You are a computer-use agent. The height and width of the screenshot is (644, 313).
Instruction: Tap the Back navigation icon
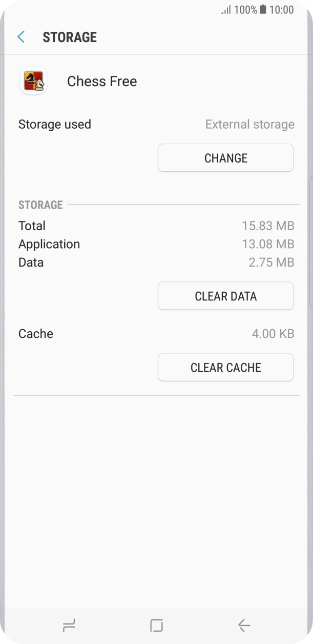(244, 625)
